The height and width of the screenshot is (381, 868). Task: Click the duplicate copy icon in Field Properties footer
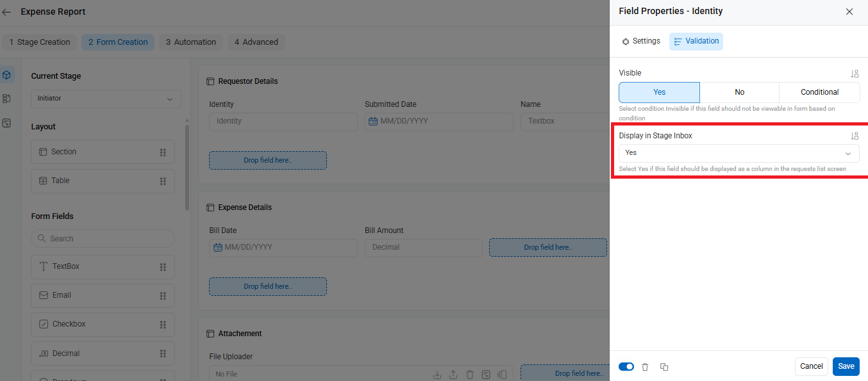pos(664,367)
